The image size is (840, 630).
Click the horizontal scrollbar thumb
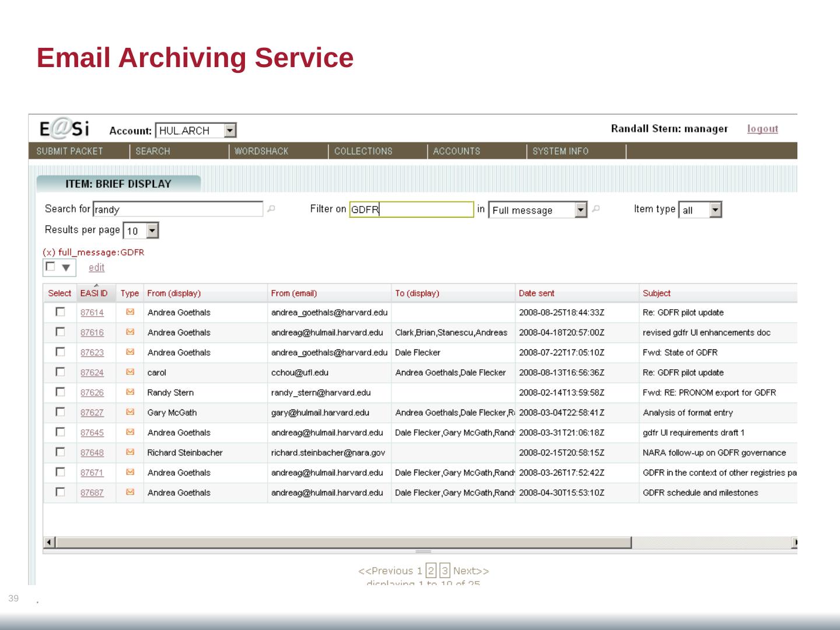coord(343,542)
